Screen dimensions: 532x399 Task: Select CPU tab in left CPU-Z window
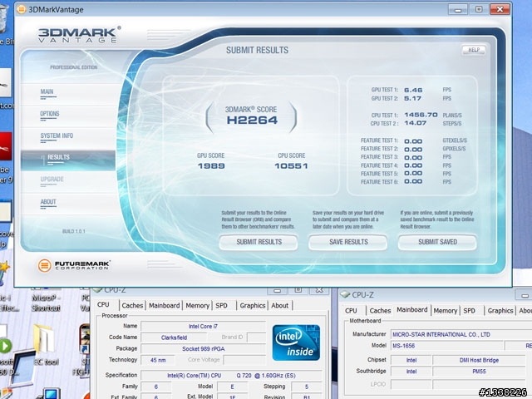tap(103, 305)
